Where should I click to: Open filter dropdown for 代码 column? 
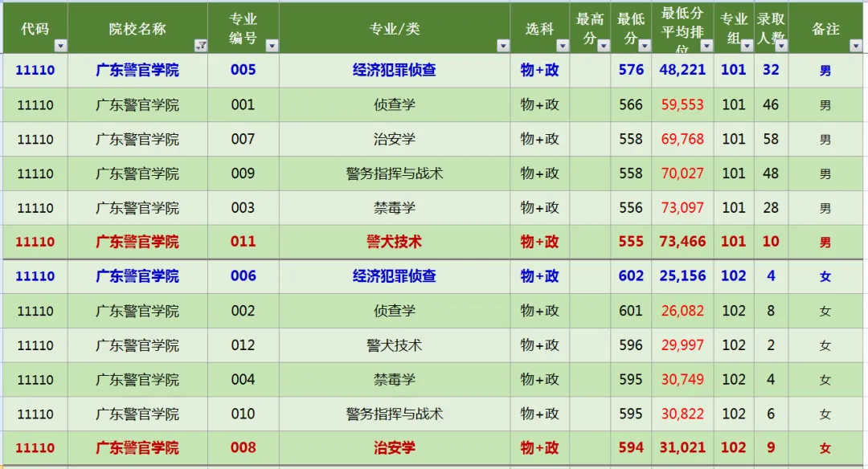coord(61,46)
